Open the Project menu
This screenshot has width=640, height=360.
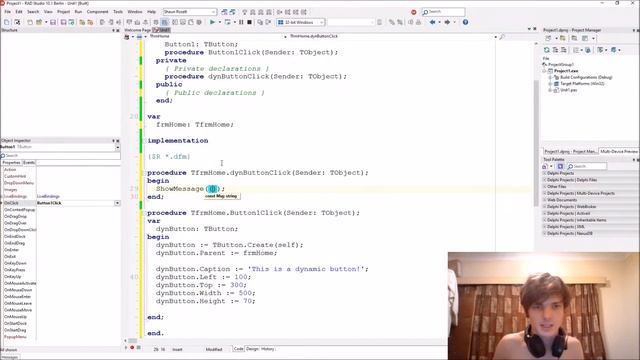pos(63,12)
